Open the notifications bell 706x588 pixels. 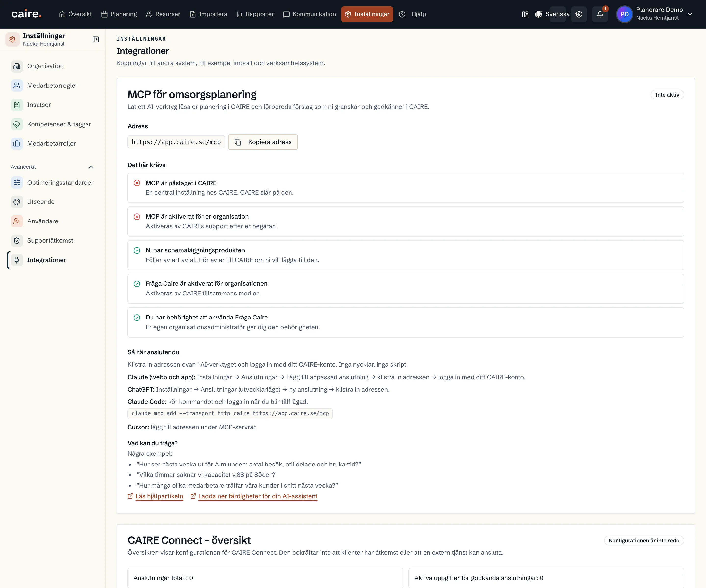coord(600,14)
